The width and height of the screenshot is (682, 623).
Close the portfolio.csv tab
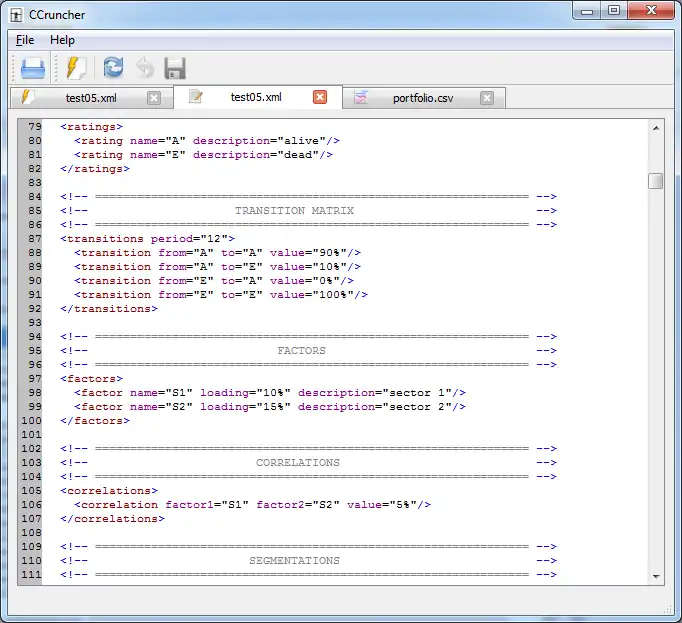pos(487,98)
